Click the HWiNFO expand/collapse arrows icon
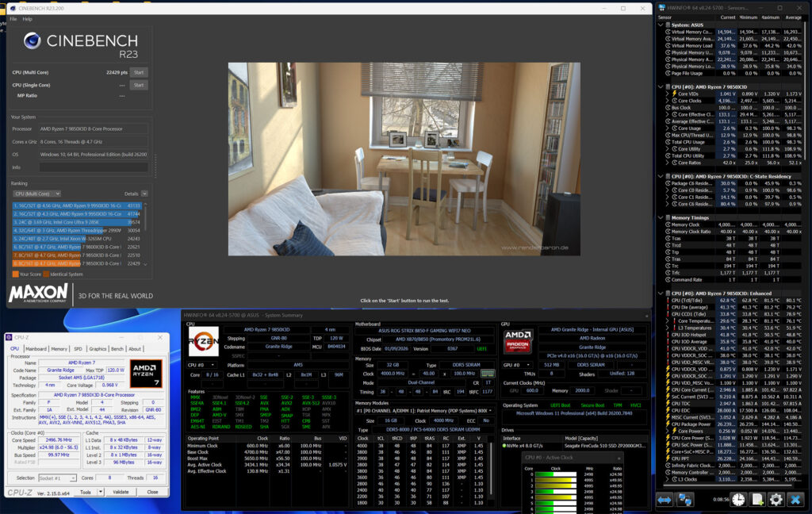Screen dimensions: 812x514 click(x=665, y=499)
